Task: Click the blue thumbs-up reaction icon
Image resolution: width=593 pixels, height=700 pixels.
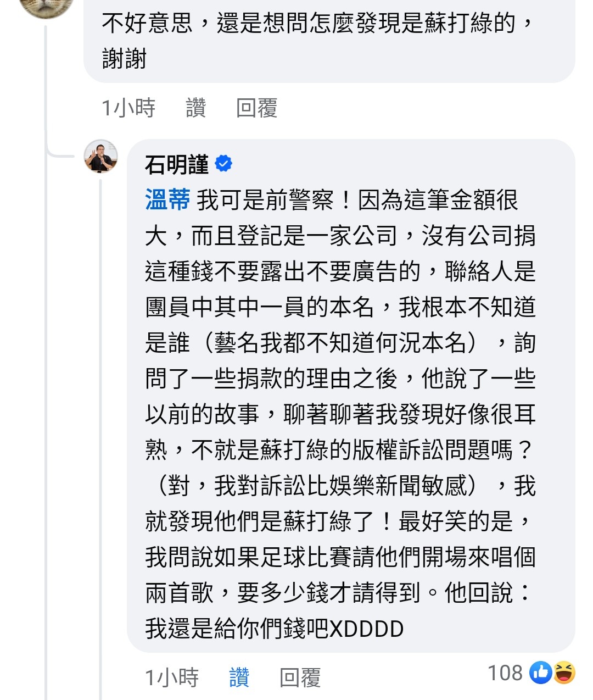Action: coord(541,673)
